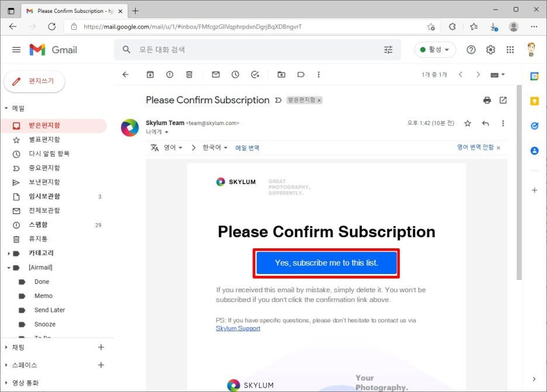Collapse the 메일 section

[x=6, y=109]
